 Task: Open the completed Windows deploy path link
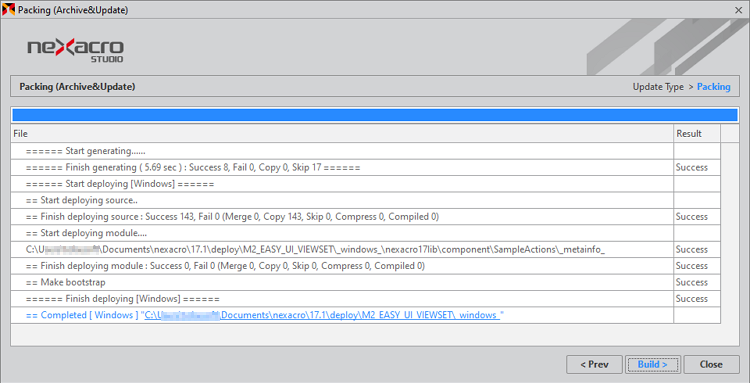click(x=323, y=315)
